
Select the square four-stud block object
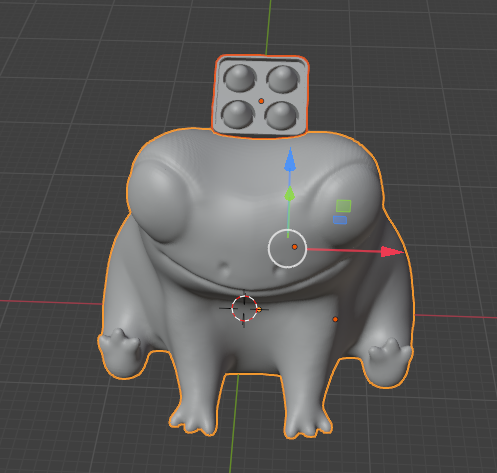click(261, 97)
